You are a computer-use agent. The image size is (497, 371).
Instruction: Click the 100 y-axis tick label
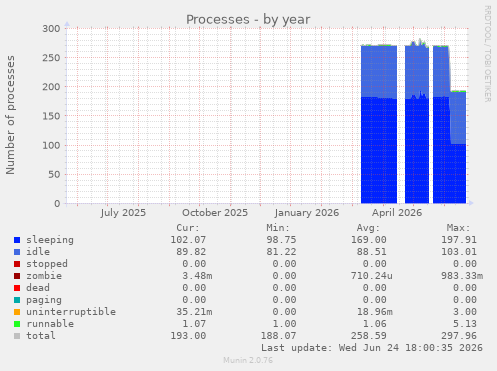[51, 145]
